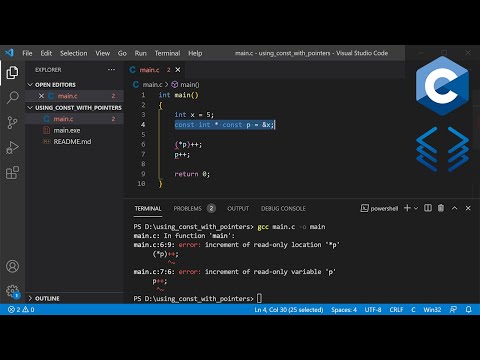Open the View menu
Screen dimensions: 480x360
click(x=103, y=53)
